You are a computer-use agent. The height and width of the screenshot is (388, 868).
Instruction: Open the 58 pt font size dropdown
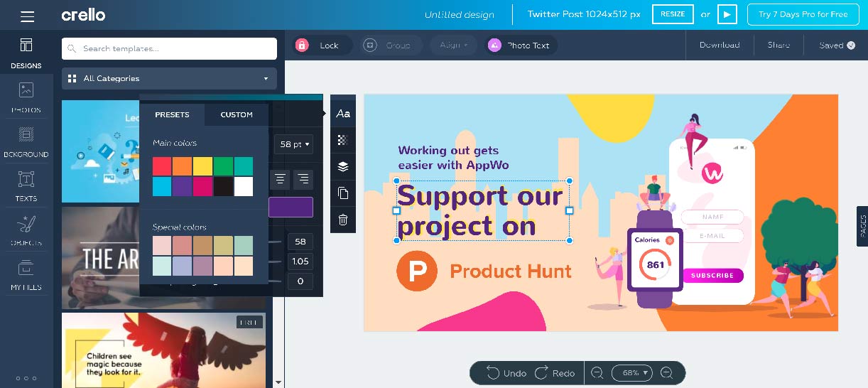(295, 144)
